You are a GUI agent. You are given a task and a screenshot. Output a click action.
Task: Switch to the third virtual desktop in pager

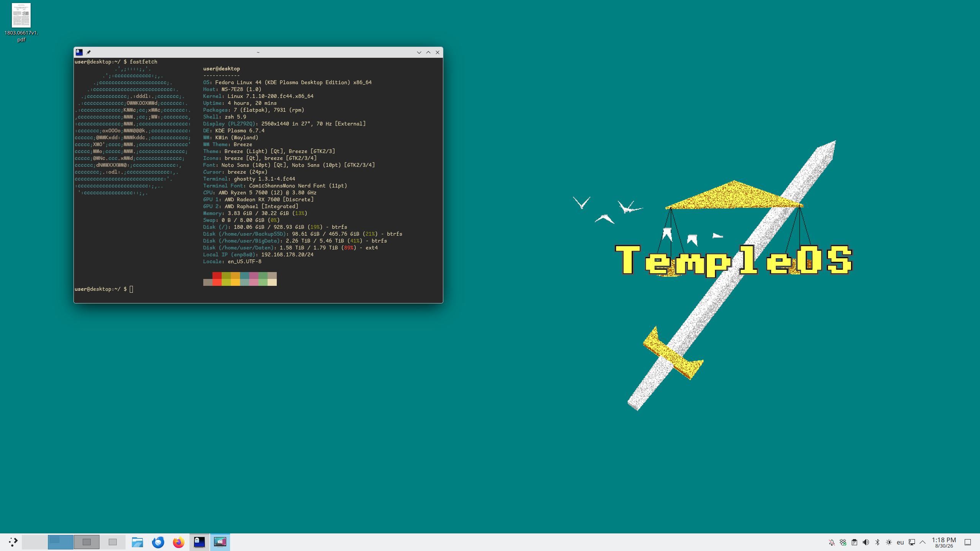click(x=87, y=542)
